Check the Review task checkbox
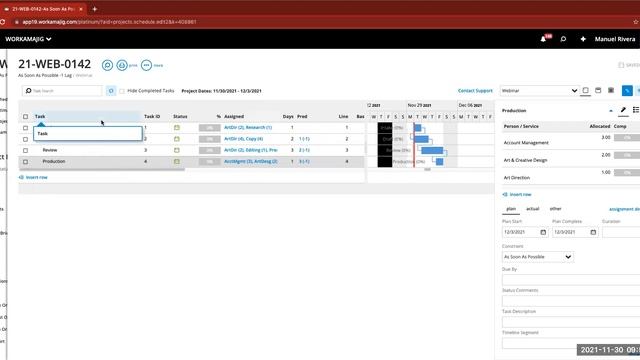This screenshot has height=360, width=640. [x=26, y=151]
